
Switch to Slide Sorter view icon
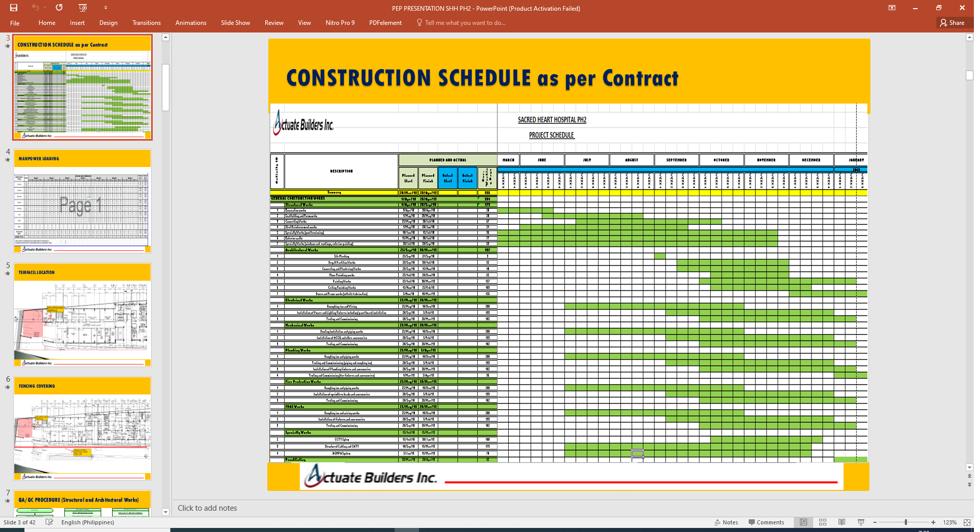click(x=823, y=522)
